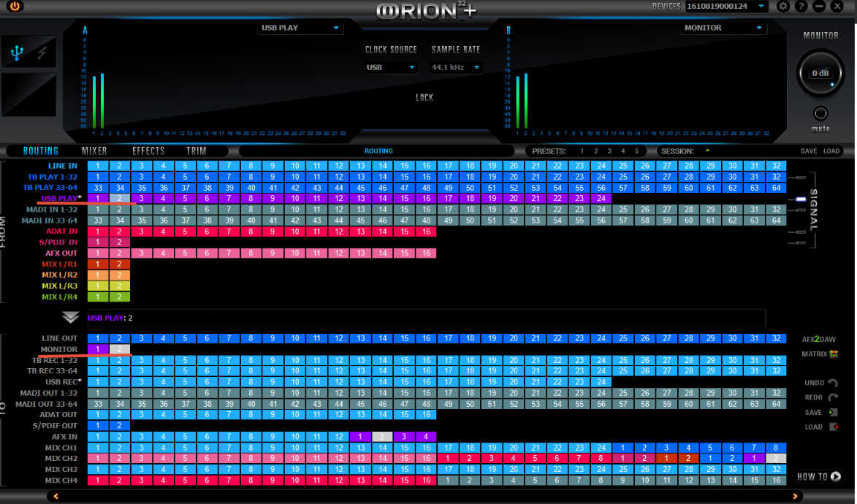857x504 pixels.
Task: Click the power button icon
Action: pyautogui.click(x=15, y=7)
